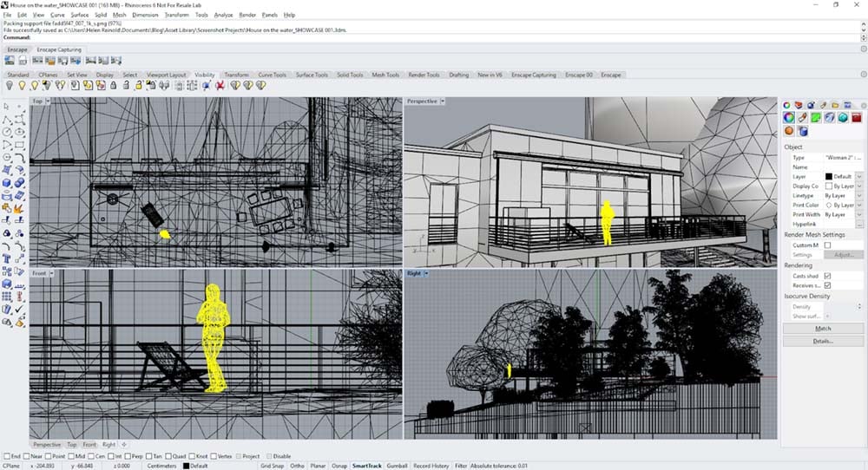Open the Analyze menu
The width and height of the screenshot is (868, 470).
[224, 15]
